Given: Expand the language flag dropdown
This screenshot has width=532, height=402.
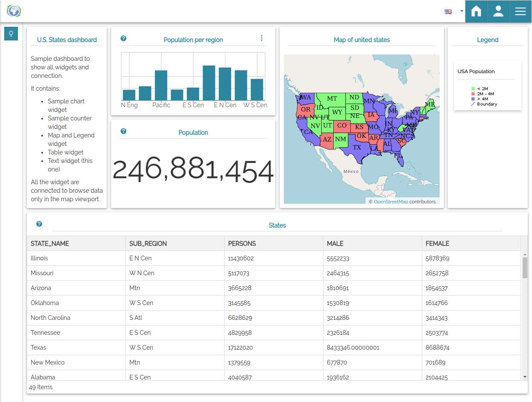Looking at the screenshot, I should tap(462, 11).
